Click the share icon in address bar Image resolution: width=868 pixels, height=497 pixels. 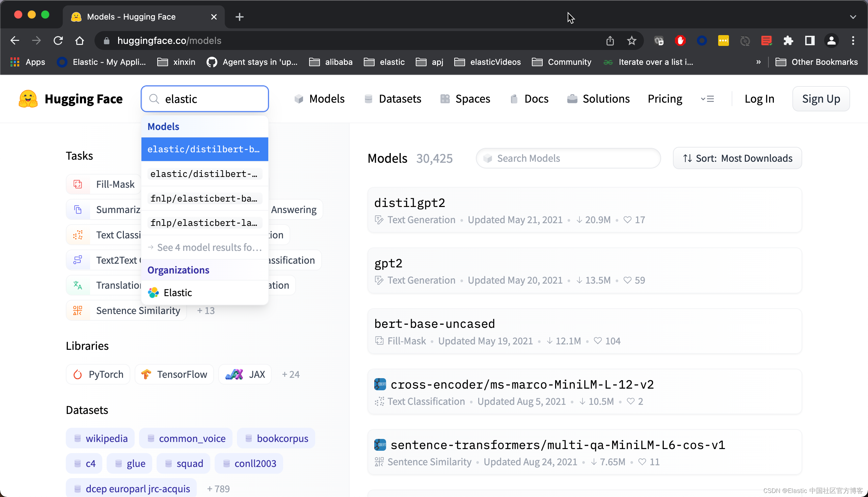coord(610,41)
